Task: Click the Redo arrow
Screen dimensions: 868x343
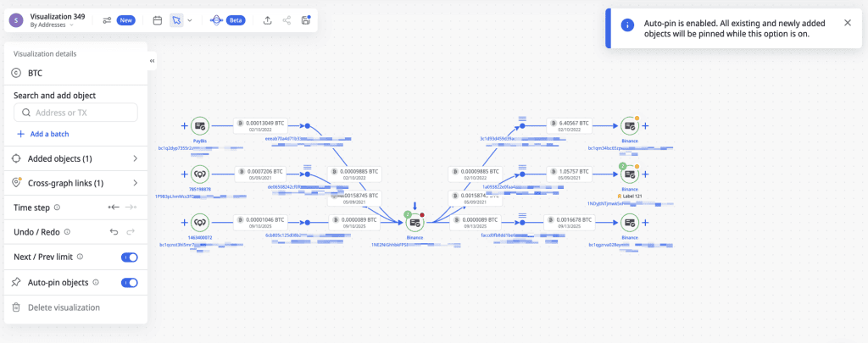Action: tap(131, 232)
